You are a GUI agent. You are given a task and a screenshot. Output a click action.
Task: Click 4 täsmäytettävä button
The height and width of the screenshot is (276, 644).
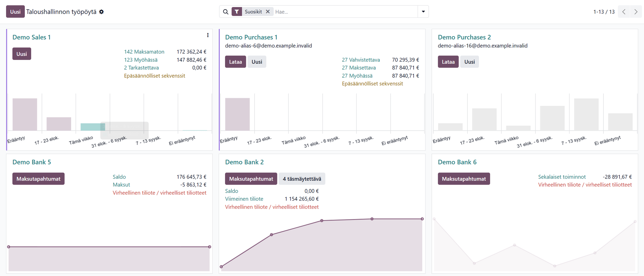pyautogui.click(x=302, y=179)
